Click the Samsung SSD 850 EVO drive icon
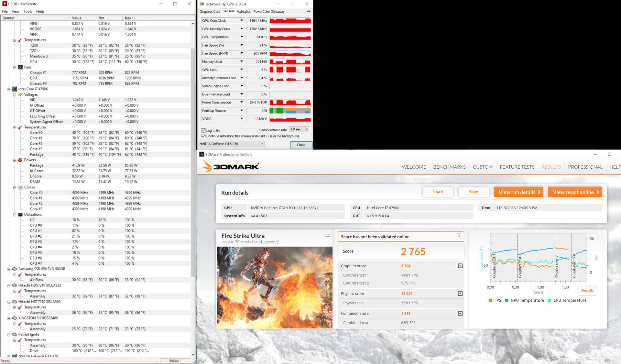Viewport: 621px width, 364px height. tap(15, 269)
